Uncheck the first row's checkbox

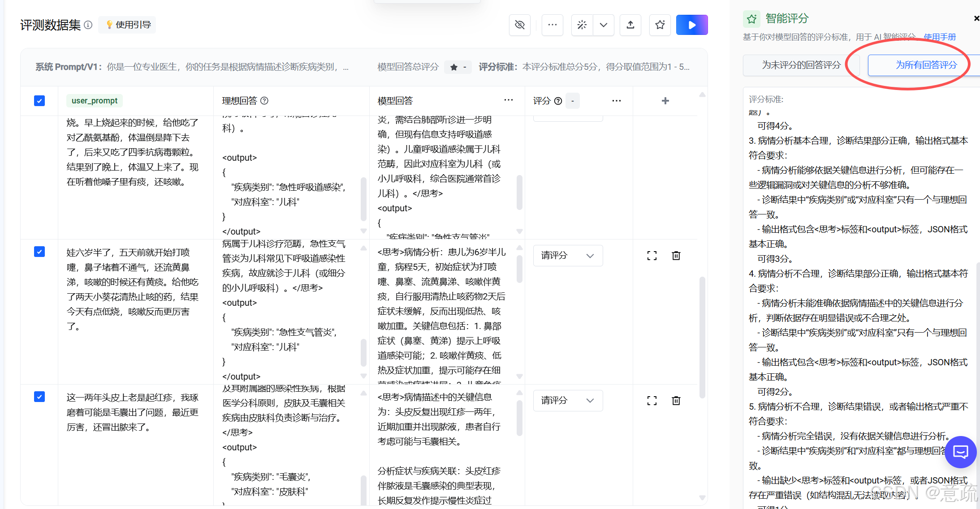pos(39,101)
